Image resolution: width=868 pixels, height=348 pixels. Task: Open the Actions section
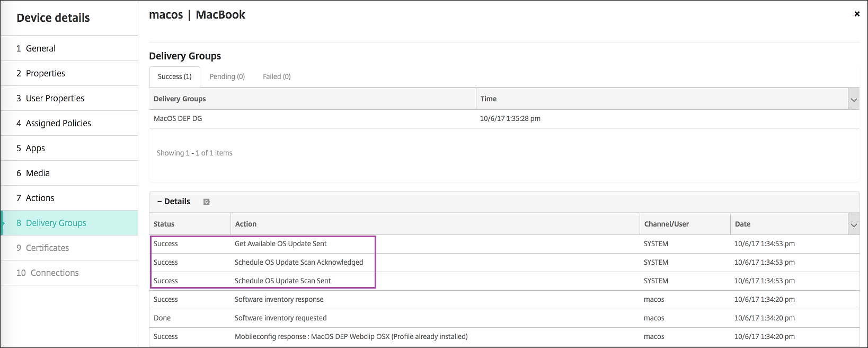pos(40,198)
